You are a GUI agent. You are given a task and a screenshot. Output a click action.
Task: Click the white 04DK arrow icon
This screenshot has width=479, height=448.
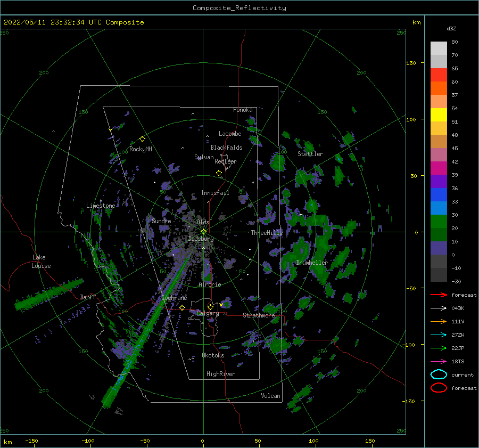(x=439, y=308)
